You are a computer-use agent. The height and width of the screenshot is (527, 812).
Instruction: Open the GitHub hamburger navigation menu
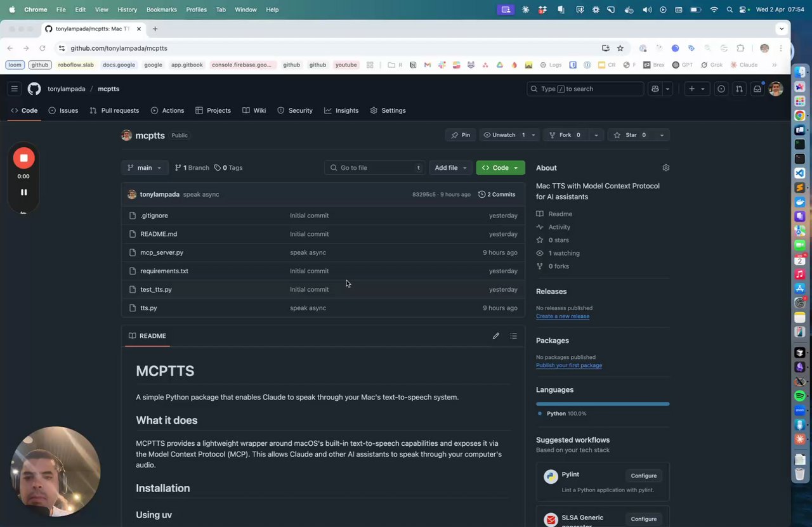(15, 89)
